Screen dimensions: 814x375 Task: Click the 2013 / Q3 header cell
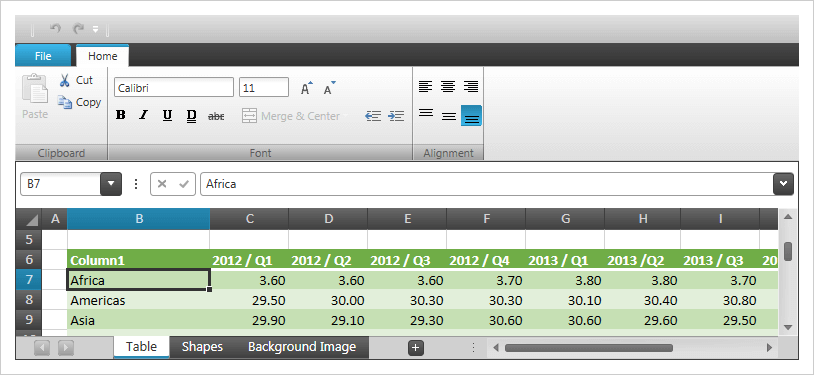(x=720, y=260)
